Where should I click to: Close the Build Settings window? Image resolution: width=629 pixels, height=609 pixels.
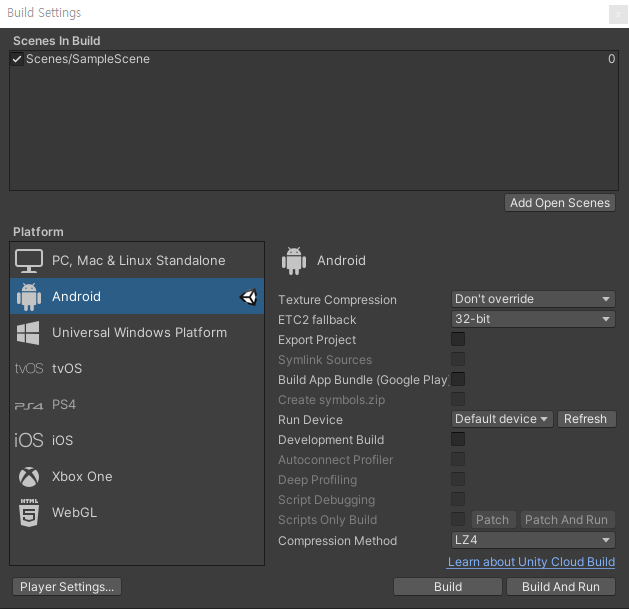pyautogui.click(x=618, y=14)
